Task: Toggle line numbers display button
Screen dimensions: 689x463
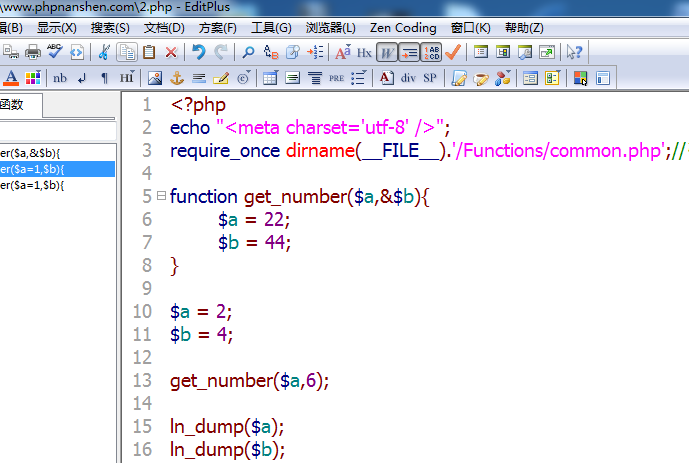Action: 431,53
